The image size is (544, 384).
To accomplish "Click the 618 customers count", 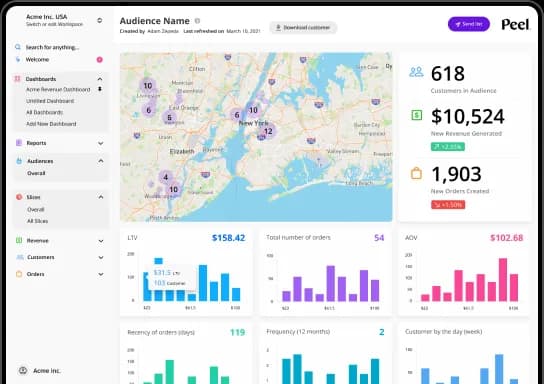I will click(448, 74).
